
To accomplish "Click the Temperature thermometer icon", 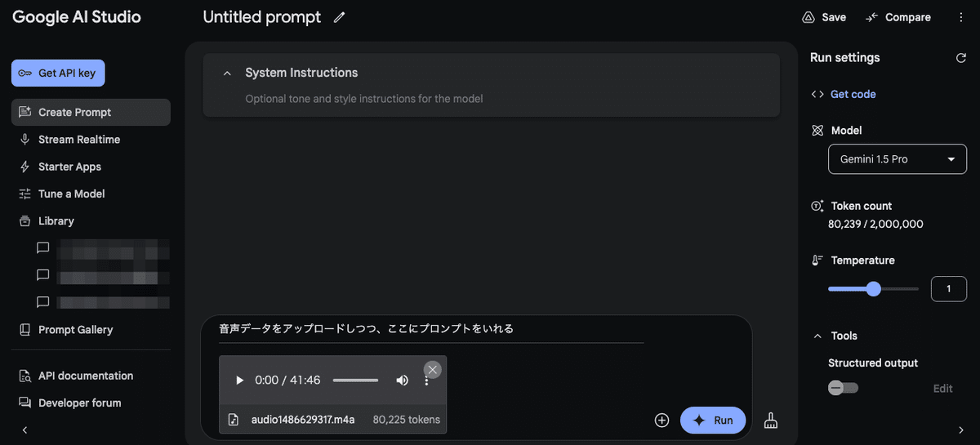I will point(817,260).
